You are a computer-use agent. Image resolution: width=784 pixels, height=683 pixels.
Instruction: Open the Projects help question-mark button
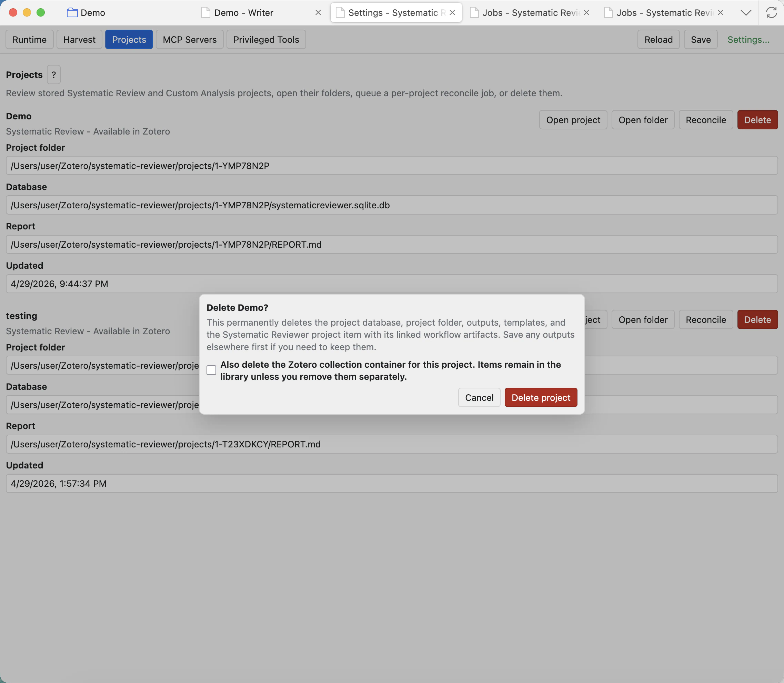pos(54,75)
